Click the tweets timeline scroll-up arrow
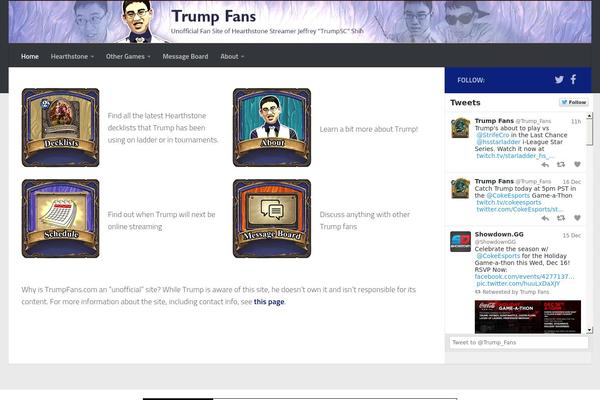 (589, 116)
